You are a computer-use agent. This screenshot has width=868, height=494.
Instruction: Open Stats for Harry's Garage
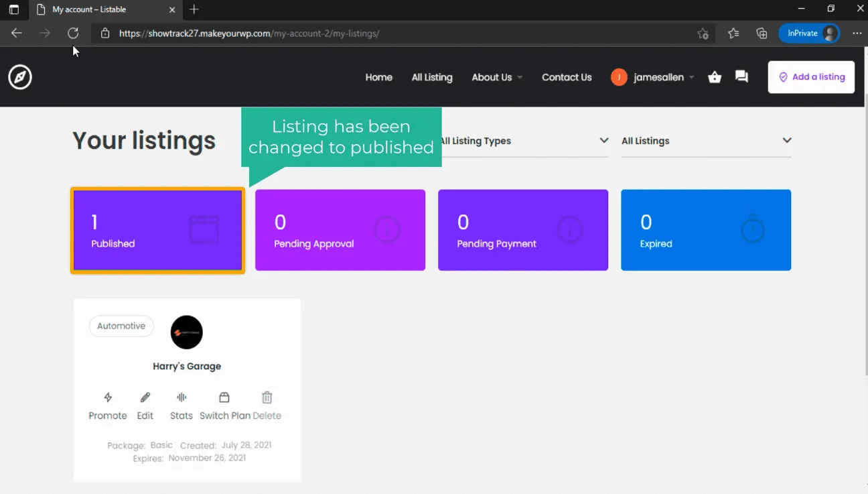click(182, 397)
